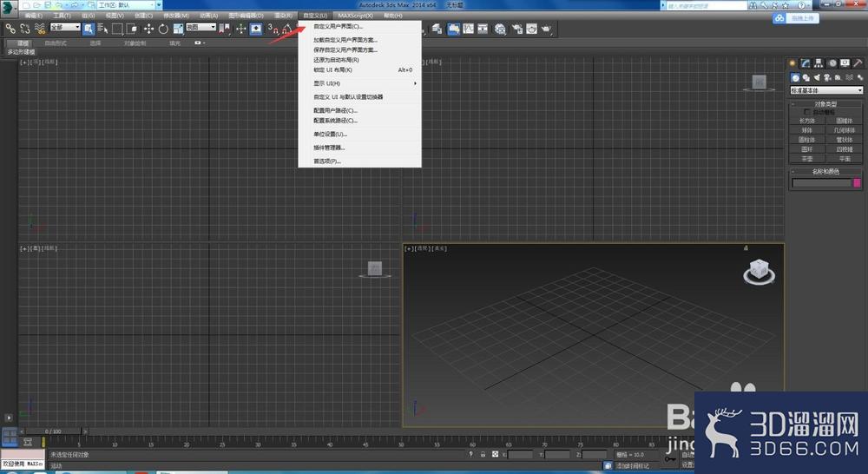Open the 标准基本体 geometry type dropdown
The width and height of the screenshot is (868, 474).
(826, 90)
